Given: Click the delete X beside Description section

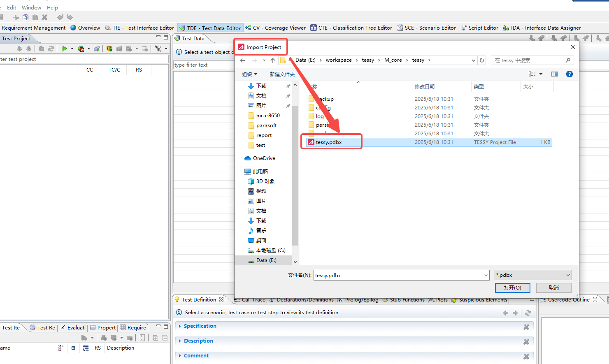Looking at the screenshot, I should point(526,342).
